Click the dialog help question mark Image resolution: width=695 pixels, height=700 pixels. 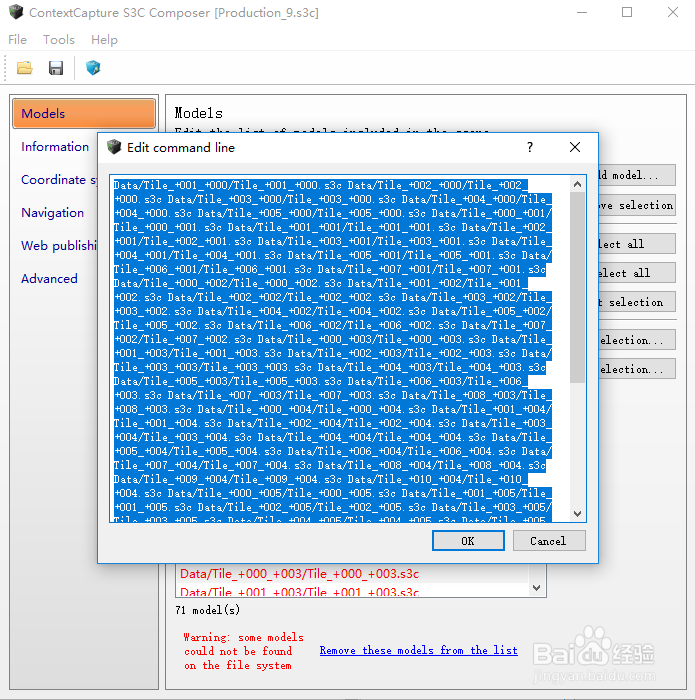point(530,147)
